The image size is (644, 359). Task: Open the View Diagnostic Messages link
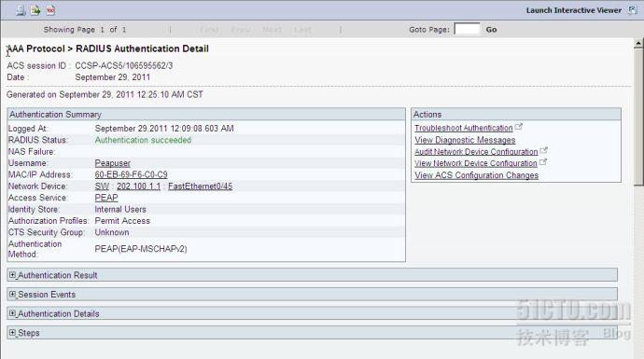click(x=465, y=140)
